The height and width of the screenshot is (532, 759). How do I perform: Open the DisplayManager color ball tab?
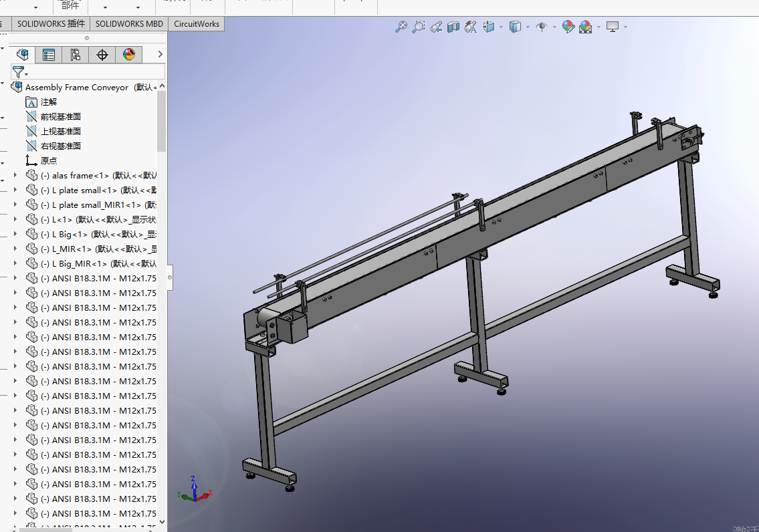coord(129,55)
